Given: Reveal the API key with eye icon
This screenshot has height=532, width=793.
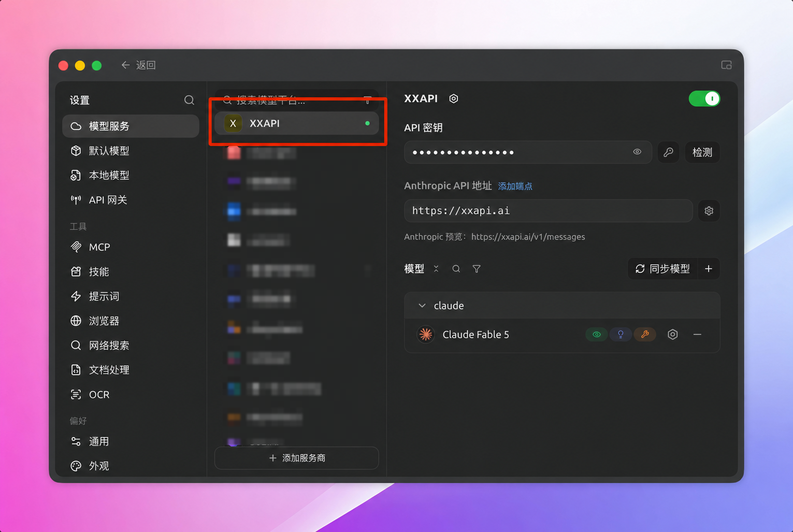Looking at the screenshot, I should click(x=637, y=152).
